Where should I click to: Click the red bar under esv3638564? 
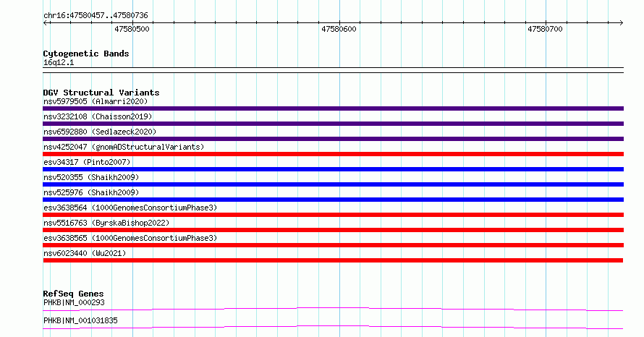tap(333, 215)
